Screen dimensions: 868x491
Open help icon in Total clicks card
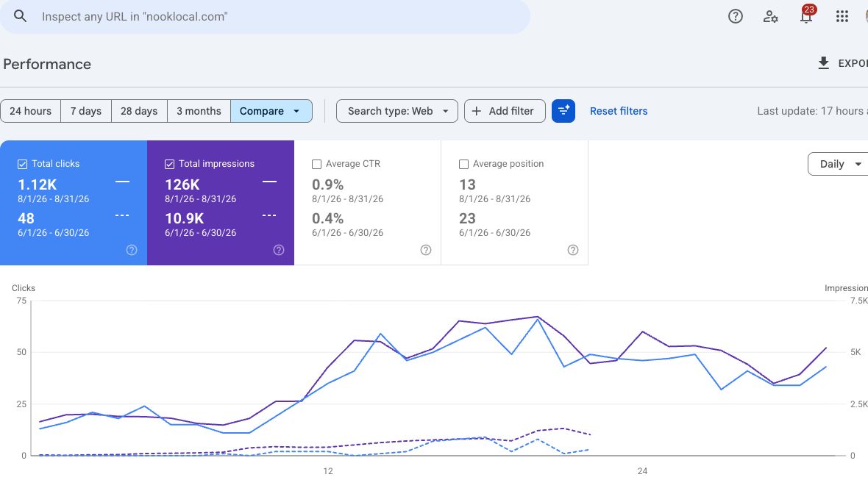pyautogui.click(x=132, y=250)
